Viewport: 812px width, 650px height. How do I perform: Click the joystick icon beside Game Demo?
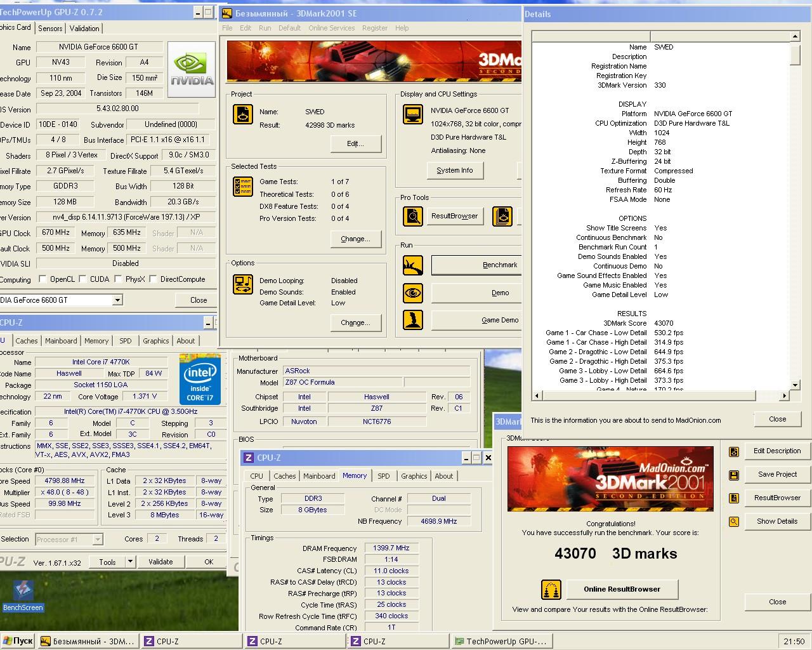pos(413,319)
